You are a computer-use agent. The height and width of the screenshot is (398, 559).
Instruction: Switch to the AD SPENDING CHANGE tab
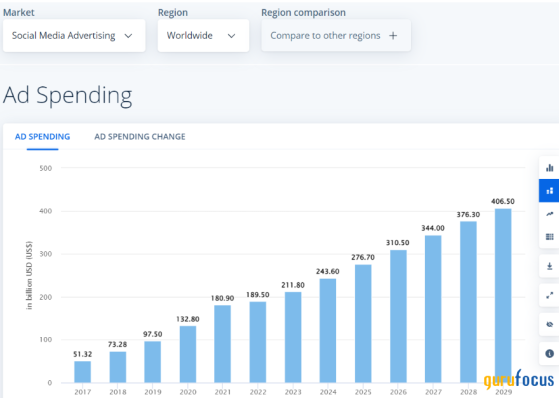click(140, 137)
